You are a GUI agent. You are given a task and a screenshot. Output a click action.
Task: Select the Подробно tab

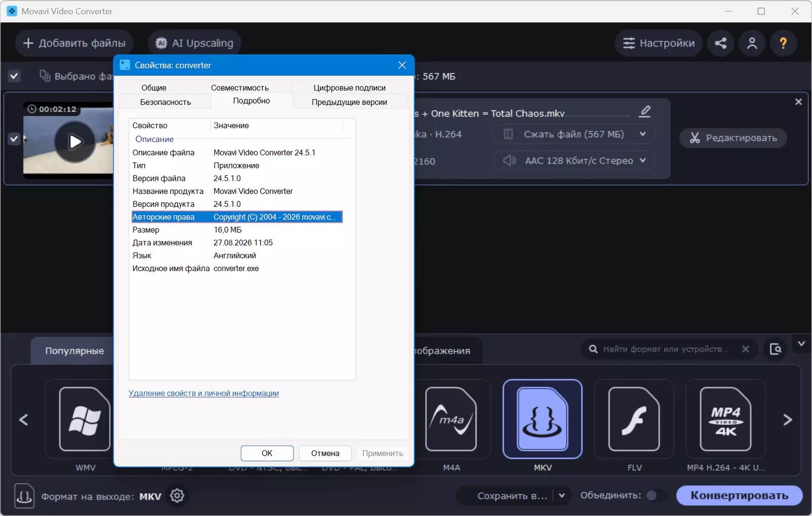[x=252, y=101]
